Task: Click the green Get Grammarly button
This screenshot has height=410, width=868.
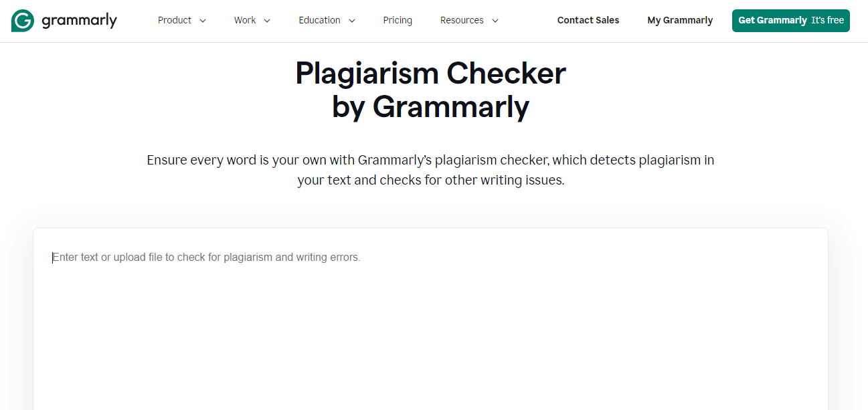Action: tap(790, 20)
